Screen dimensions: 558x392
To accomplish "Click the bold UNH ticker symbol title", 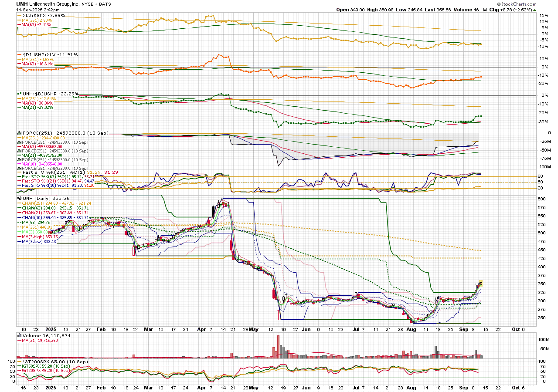I will pos(22,4).
